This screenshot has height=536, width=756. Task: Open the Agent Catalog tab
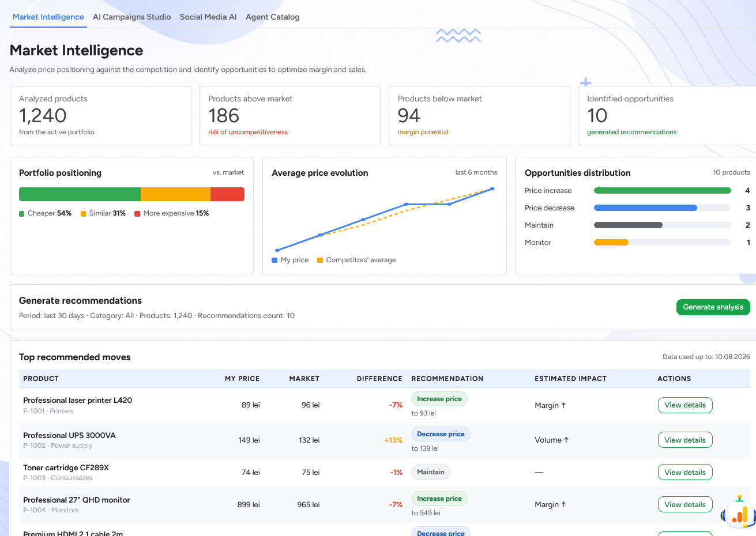point(273,17)
